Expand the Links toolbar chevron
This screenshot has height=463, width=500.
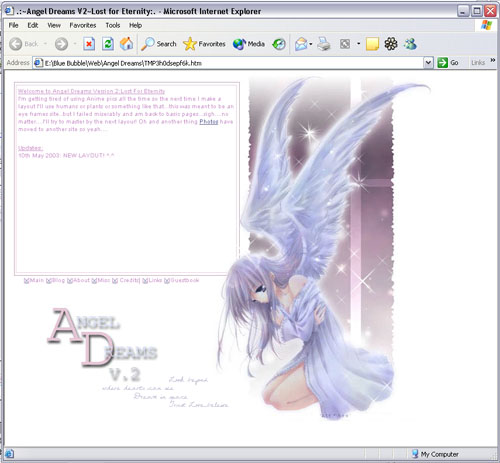coord(492,60)
